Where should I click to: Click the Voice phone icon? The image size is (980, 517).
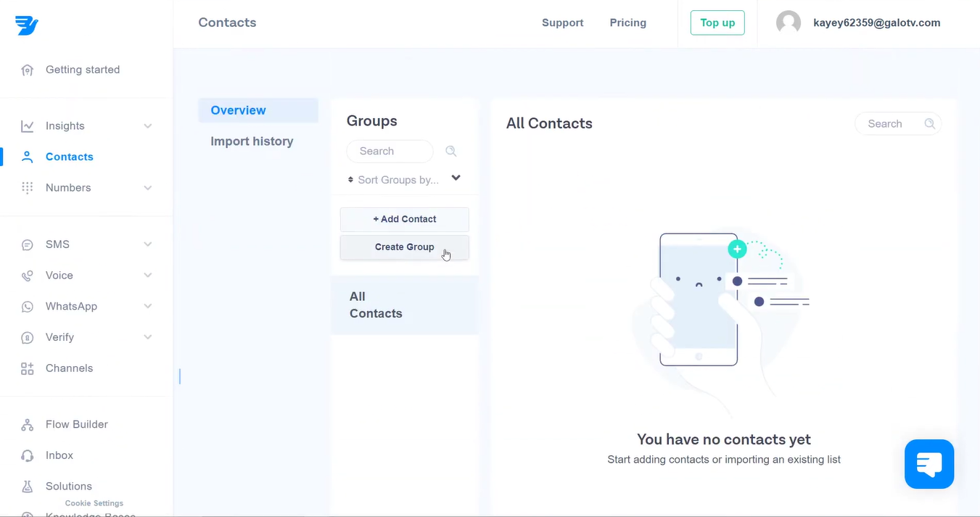click(x=28, y=276)
